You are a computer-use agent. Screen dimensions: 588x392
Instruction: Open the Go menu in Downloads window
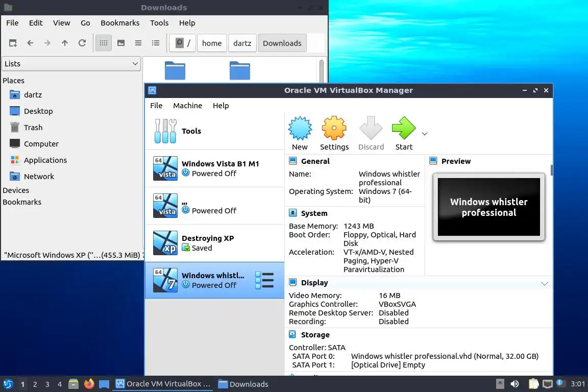[x=85, y=23]
